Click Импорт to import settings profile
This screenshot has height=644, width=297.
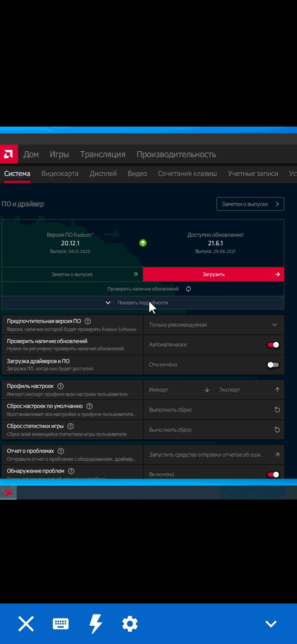click(x=179, y=390)
